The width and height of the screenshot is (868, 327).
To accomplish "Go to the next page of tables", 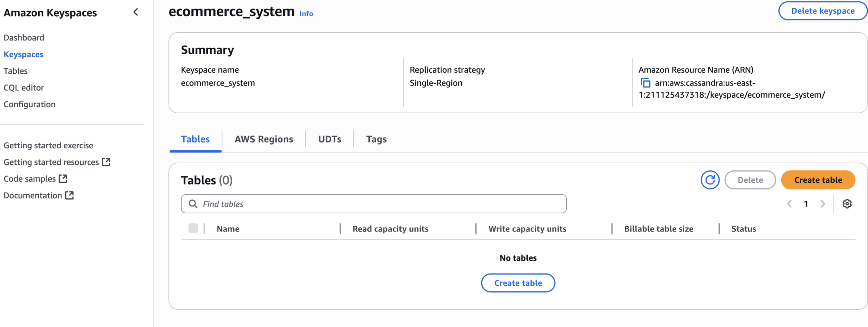I will click(x=822, y=204).
